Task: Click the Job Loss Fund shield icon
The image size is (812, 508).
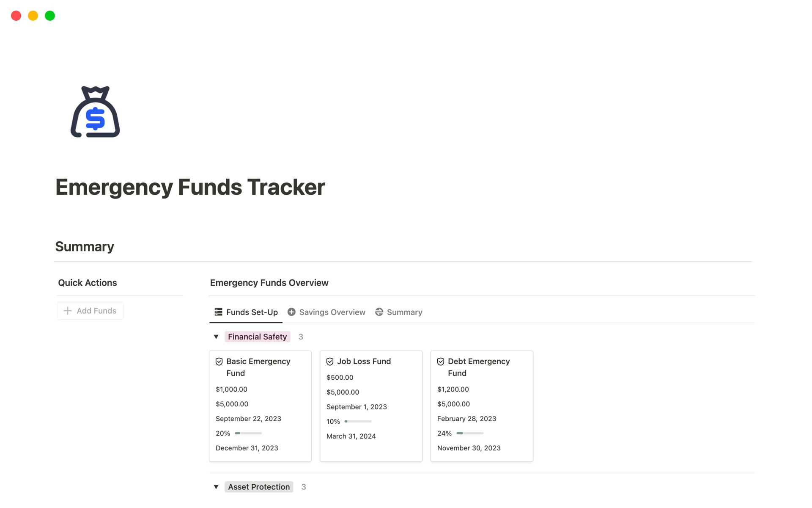Action: [x=330, y=362]
